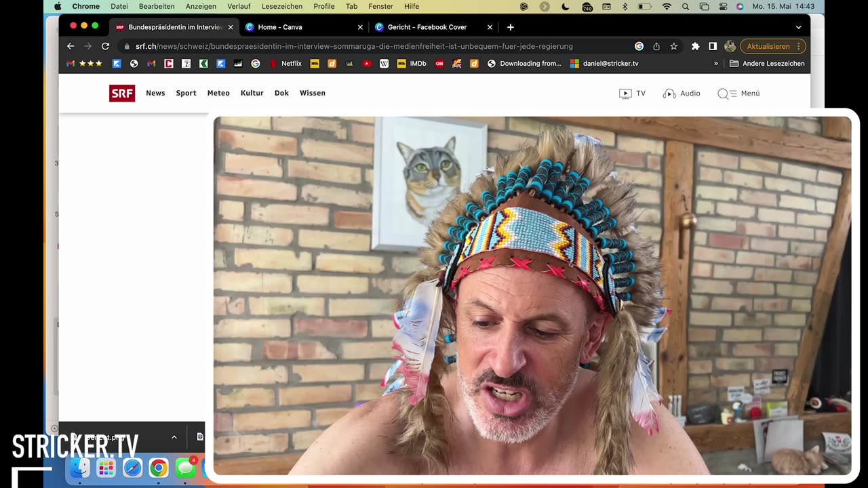868x488 pixels.
Task: Open a new tab with the plus button
Action: tap(511, 27)
